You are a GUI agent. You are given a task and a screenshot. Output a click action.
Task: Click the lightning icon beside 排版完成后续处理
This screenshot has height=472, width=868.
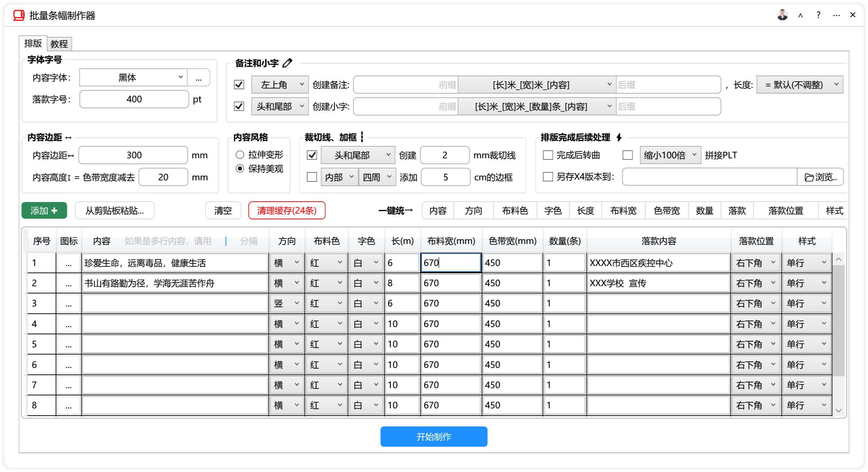click(620, 137)
